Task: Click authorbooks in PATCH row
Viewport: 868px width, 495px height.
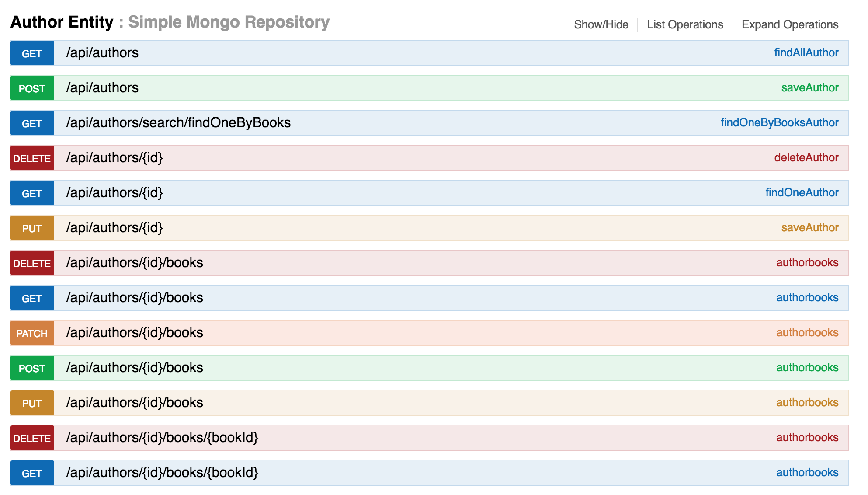Action: 807,333
